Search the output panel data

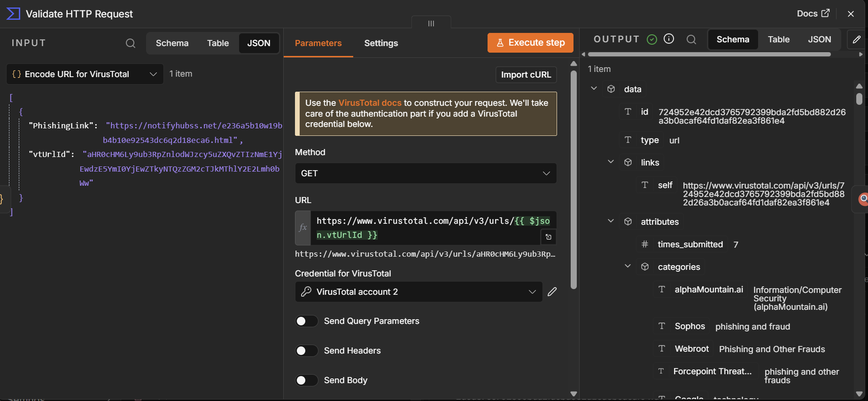(691, 39)
